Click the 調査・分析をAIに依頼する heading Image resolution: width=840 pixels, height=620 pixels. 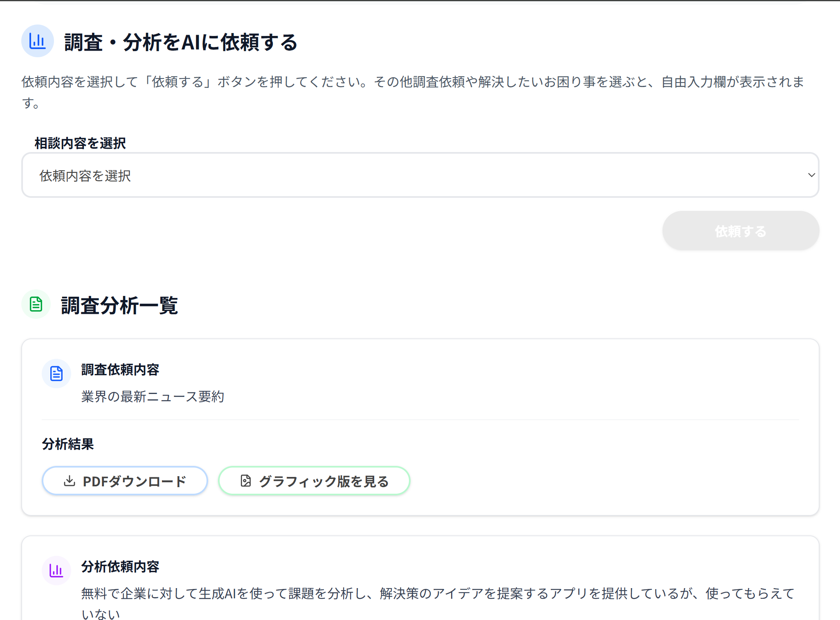[181, 43]
